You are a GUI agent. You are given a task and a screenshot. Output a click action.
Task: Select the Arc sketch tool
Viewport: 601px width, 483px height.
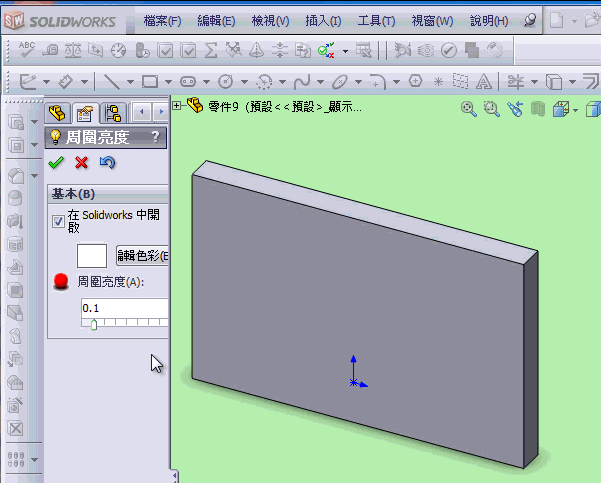(264, 82)
